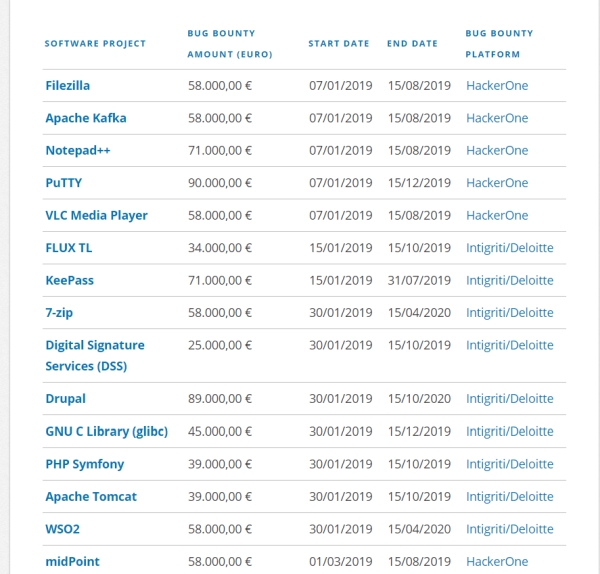This screenshot has width=600, height=574.
Task: Open the midPoint project link
Action: [x=72, y=562]
